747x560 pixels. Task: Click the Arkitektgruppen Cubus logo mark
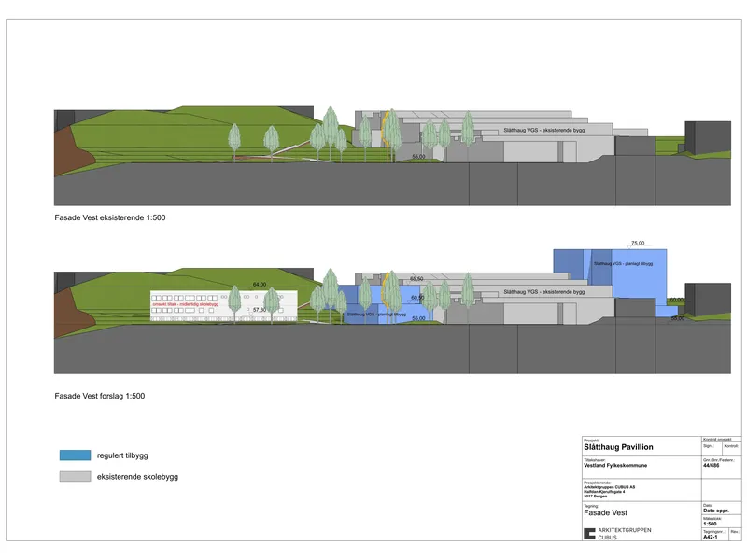pos(589,533)
